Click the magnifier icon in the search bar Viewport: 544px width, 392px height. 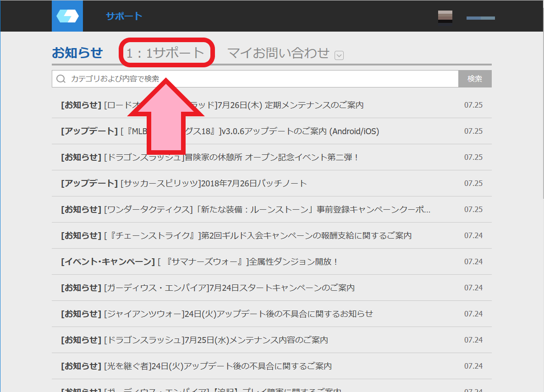[61, 79]
